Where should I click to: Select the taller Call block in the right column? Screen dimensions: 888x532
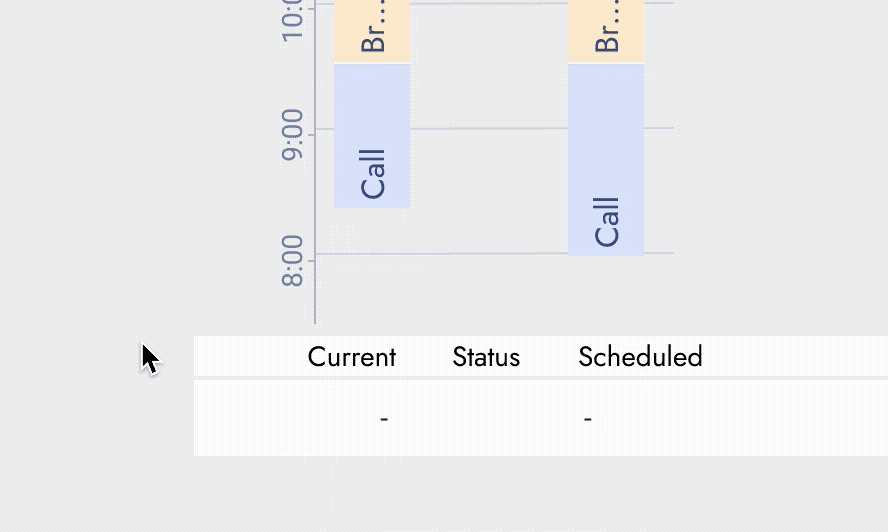606,160
